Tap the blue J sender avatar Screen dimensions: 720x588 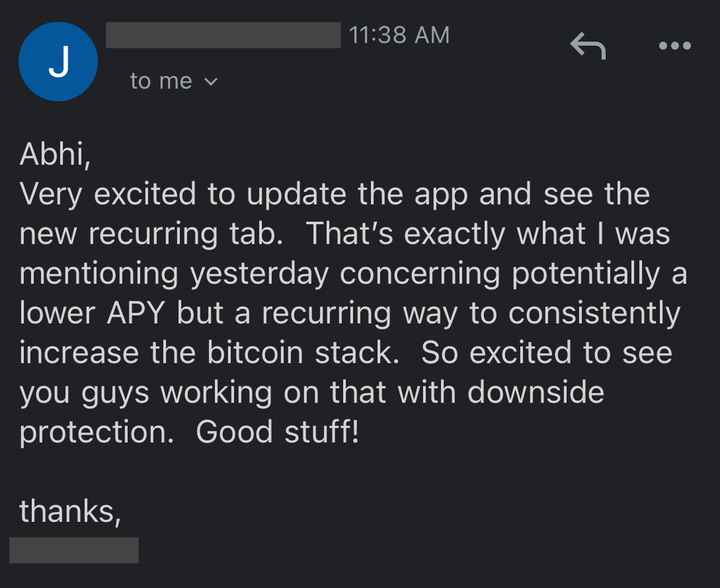(x=58, y=62)
